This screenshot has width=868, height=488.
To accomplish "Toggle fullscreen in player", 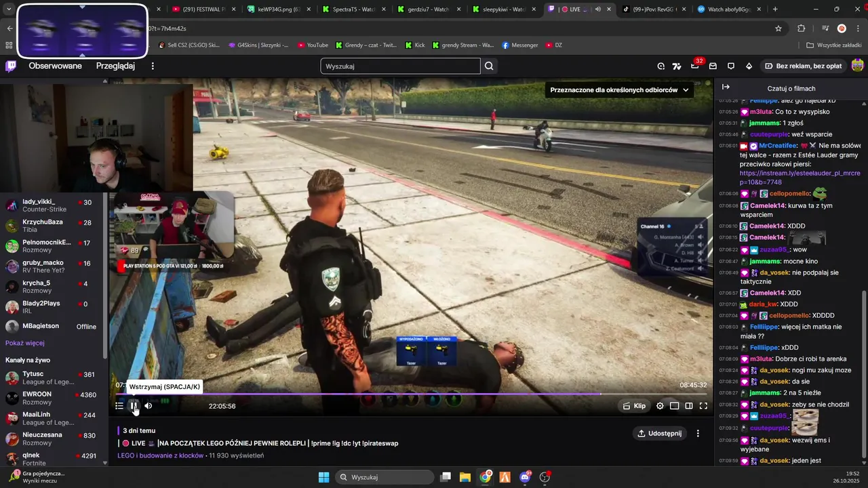I will pyautogui.click(x=703, y=406).
